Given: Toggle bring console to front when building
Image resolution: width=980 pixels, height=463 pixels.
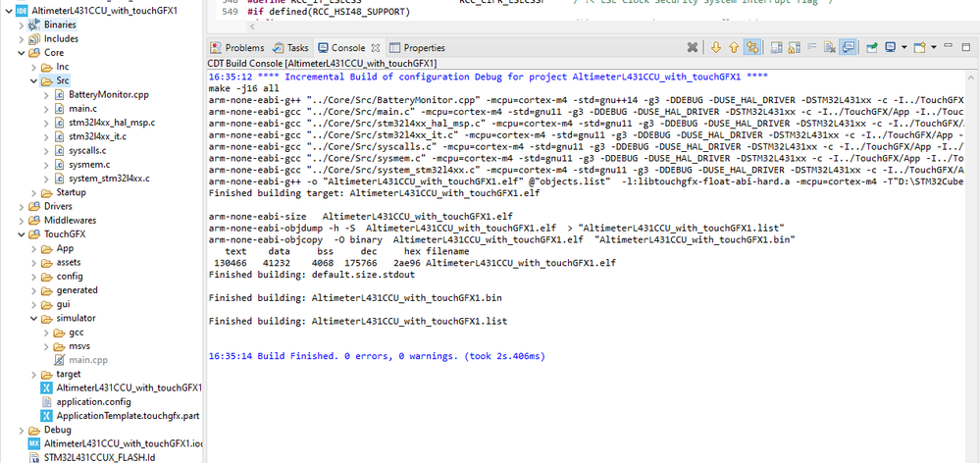Looking at the screenshot, I should (849, 47).
